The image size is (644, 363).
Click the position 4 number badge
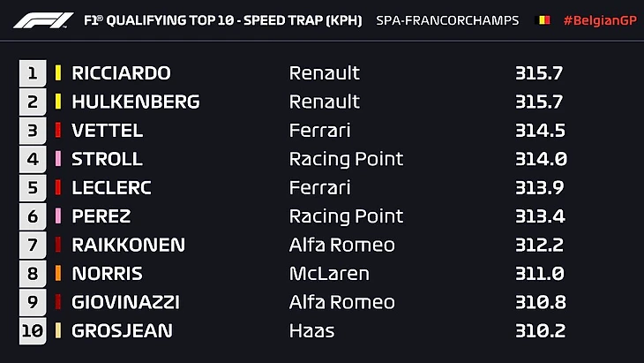point(32,159)
